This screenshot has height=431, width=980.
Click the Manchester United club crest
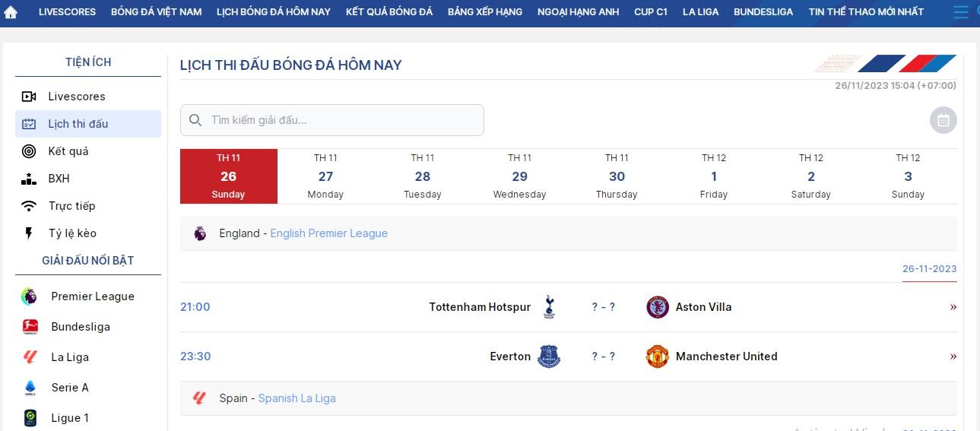click(x=657, y=357)
